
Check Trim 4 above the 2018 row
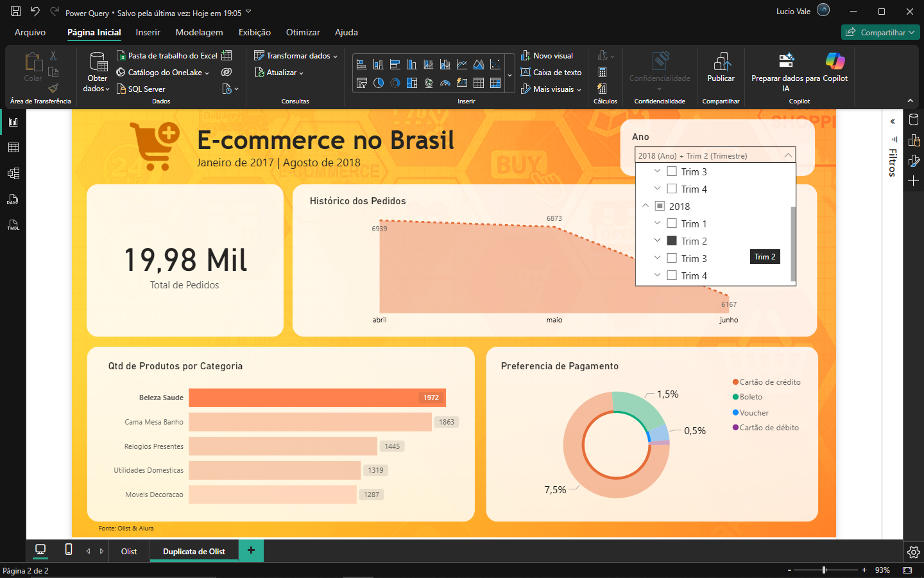tap(672, 189)
